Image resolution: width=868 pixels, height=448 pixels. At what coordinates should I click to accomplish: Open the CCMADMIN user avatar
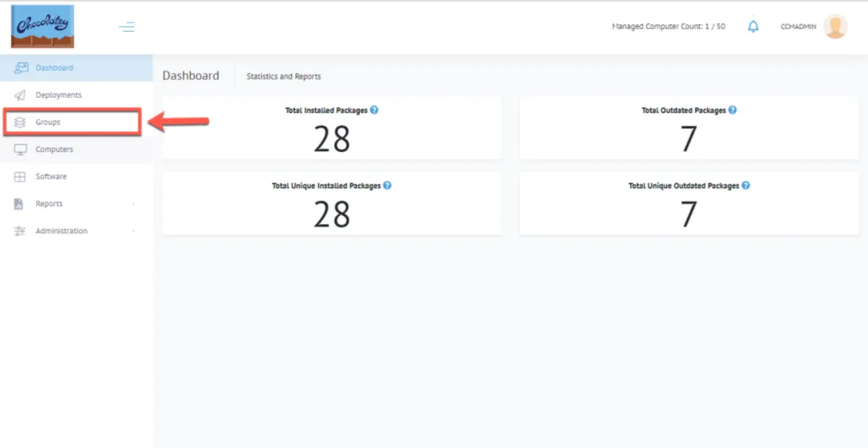[x=835, y=27]
